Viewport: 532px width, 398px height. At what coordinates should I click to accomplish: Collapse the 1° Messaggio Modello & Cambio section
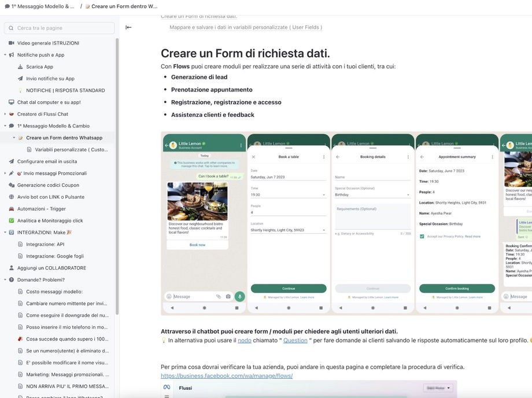click(5, 126)
